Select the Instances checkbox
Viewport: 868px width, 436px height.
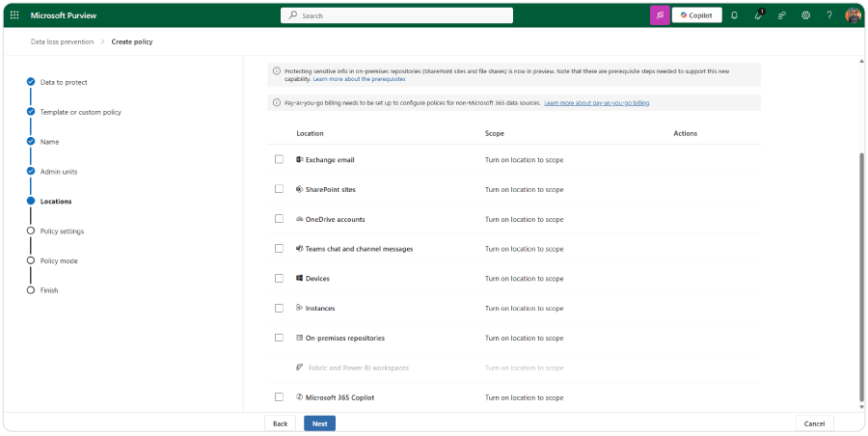click(x=279, y=308)
